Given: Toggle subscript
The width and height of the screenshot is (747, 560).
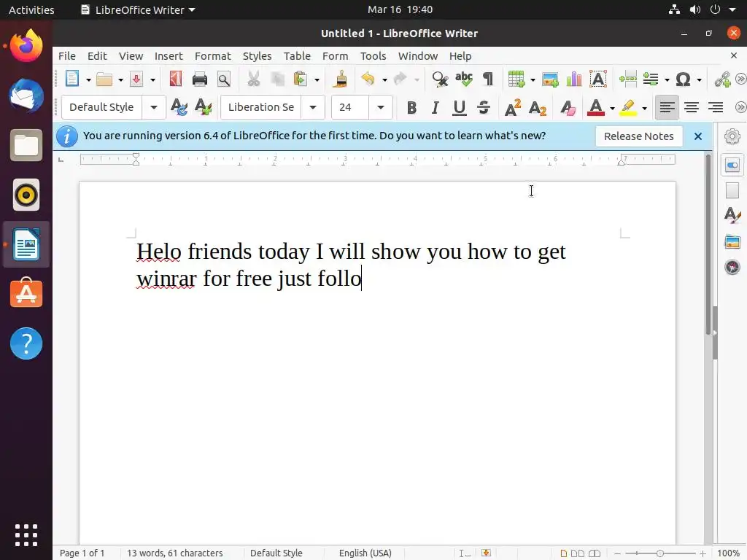Looking at the screenshot, I should (538, 108).
